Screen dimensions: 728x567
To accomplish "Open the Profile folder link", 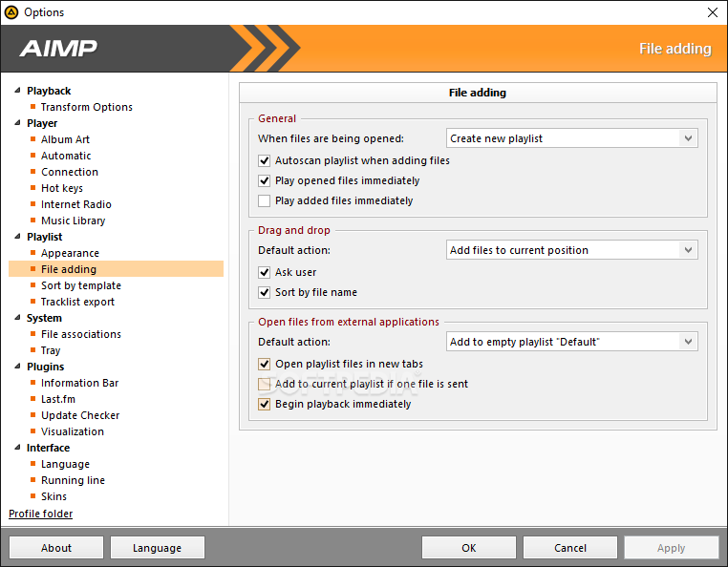I will 41,514.
